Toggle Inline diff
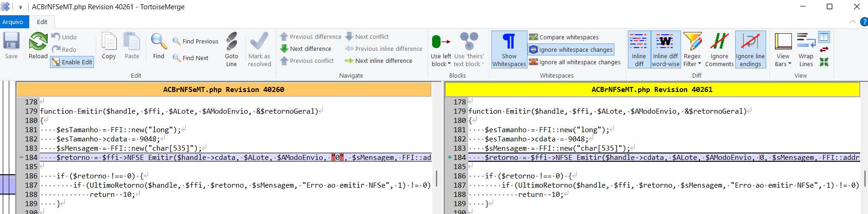Viewport: 868px width, 214px height. 639,49
